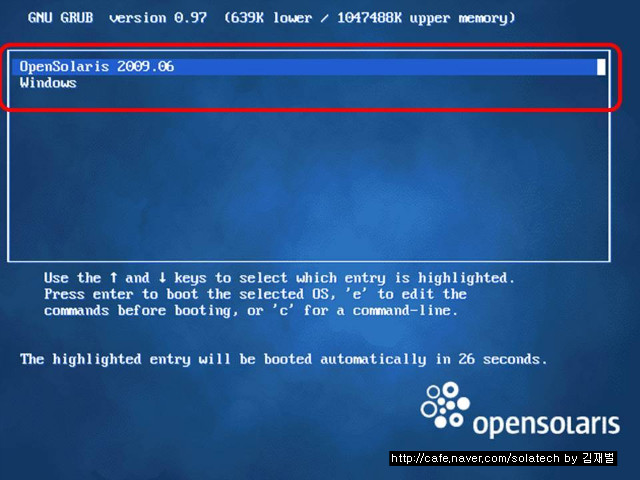The height and width of the screenshot is (480, 640).
Task: Click the white cursor block on highlighted row
Action: 601,67
